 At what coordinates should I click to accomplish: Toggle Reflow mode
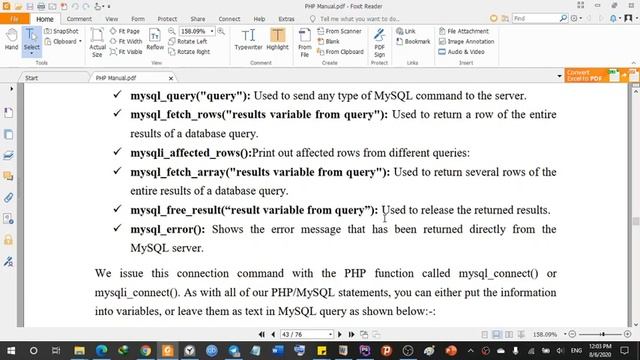coord(155,40)
